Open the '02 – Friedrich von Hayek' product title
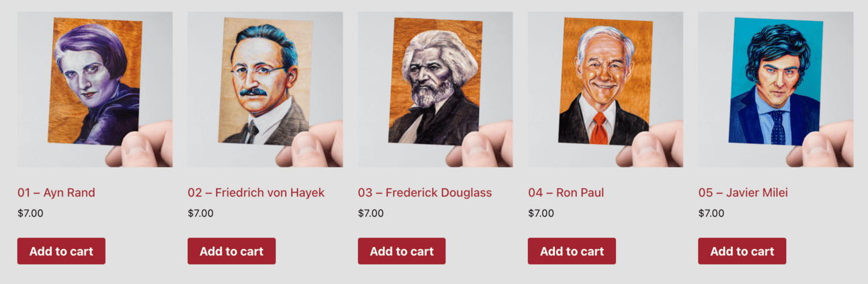 pyautogui.click(x=256, y=192)
